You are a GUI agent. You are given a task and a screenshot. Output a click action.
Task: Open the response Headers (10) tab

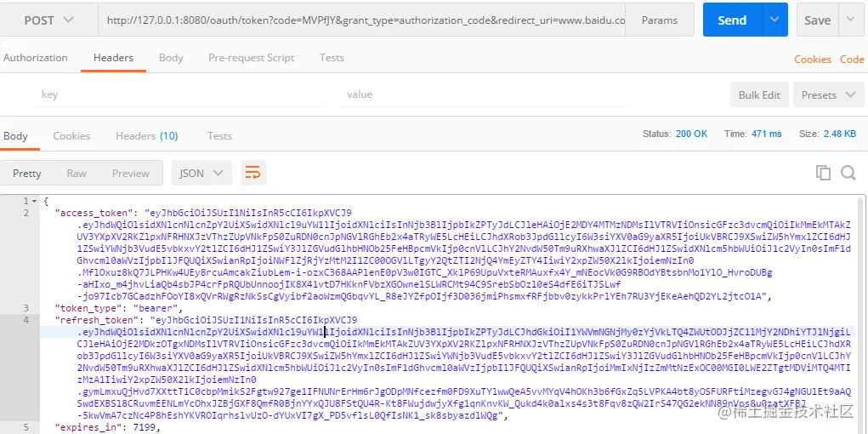147,136
